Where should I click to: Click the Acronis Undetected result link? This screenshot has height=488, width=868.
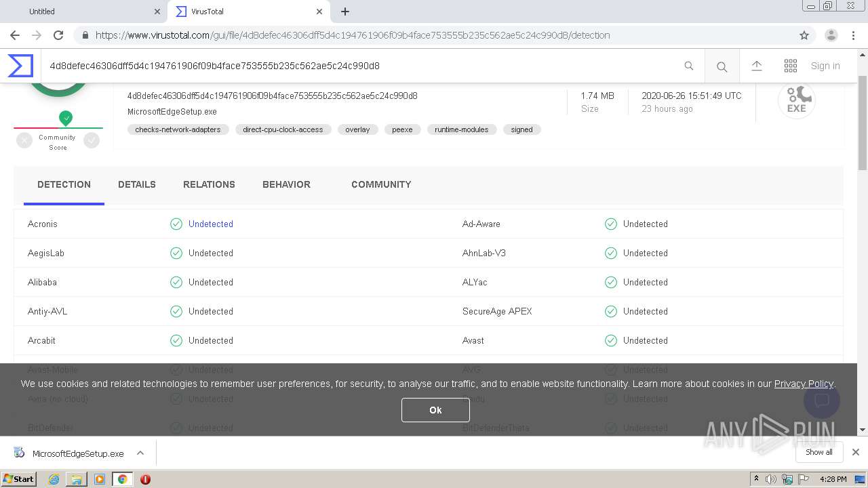coord(211,224)
